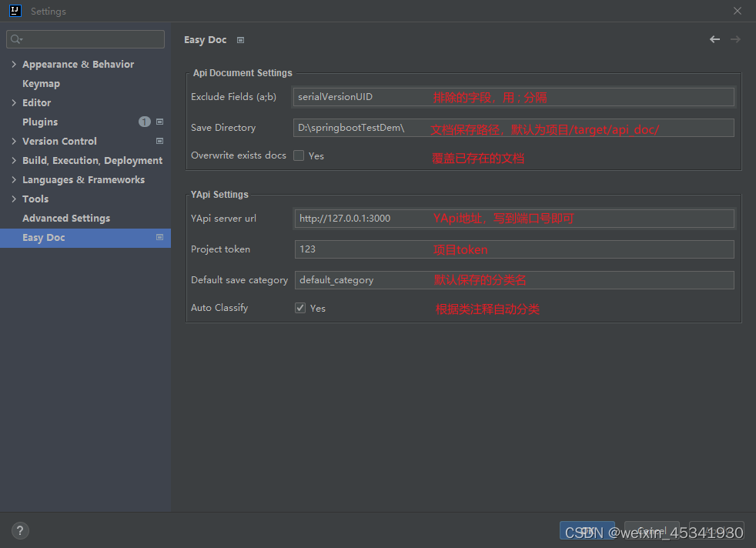Image resolution: width=756 pixels, height=548 pixels.
Task: Select Appearance & Behavior entry
Action: tap(78, 64)
